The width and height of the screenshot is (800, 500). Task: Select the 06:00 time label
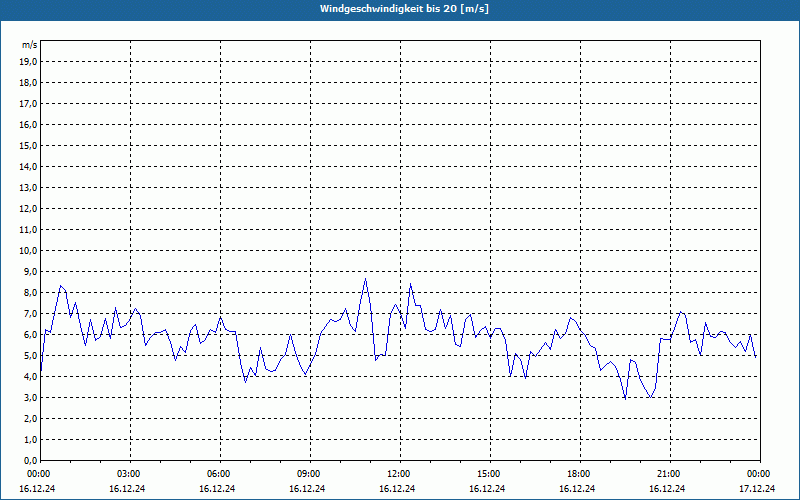(219, 474)
